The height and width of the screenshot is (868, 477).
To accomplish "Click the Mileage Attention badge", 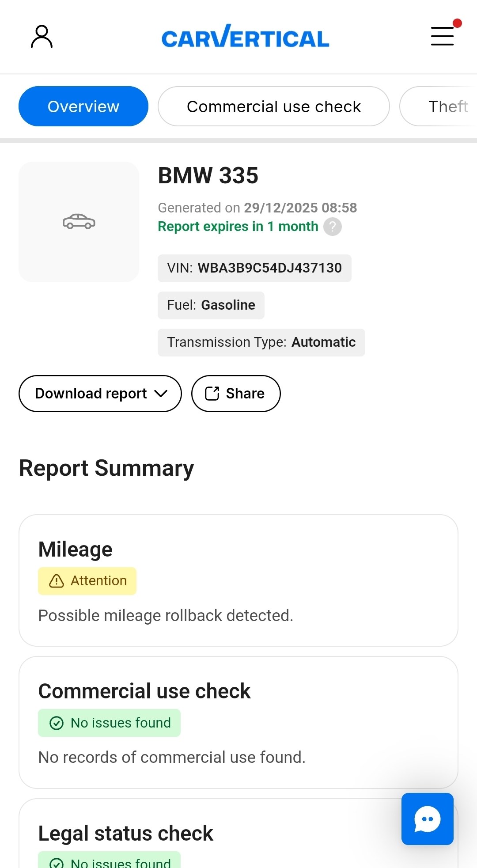I will click(x=87, y=581).
